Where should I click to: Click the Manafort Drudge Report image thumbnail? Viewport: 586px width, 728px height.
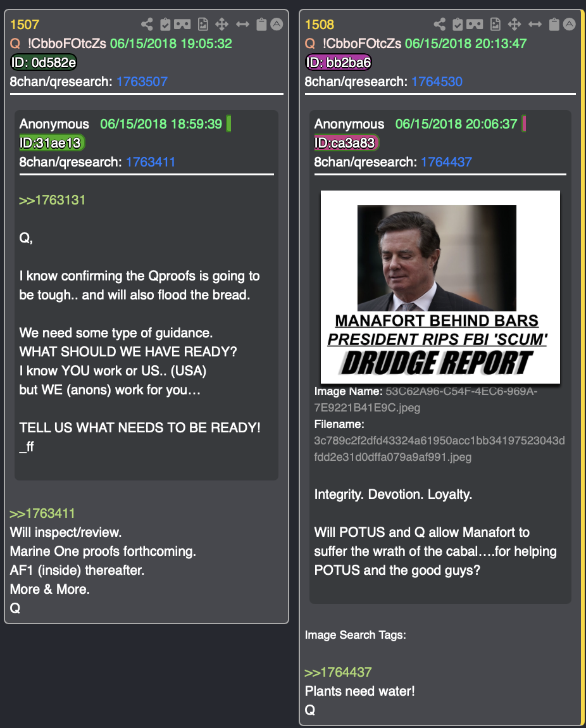click(440, 287)
